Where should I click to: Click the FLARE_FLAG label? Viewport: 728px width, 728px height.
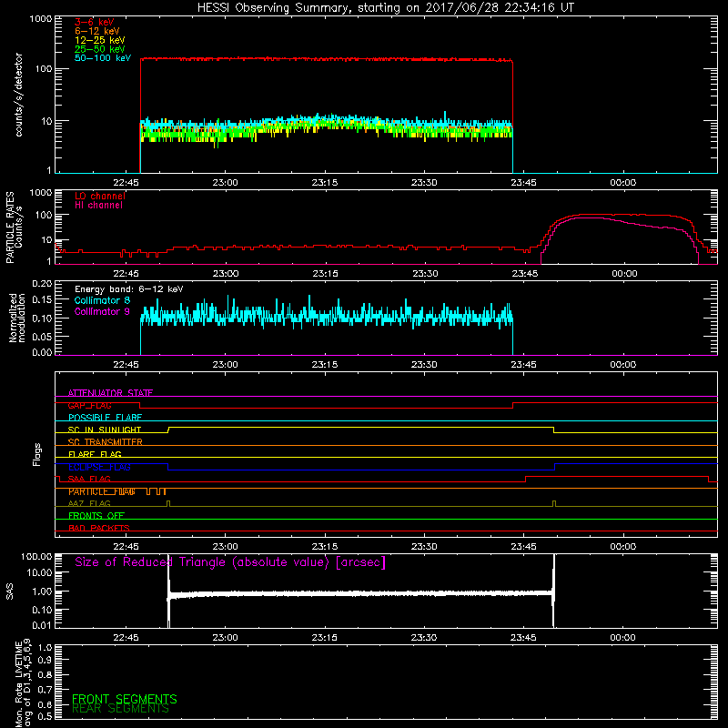pos(95,454)
